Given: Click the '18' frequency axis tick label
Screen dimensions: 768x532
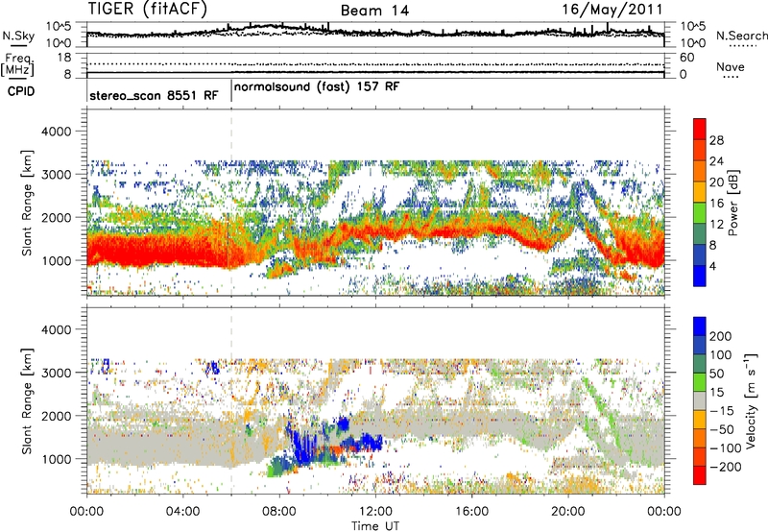Looking at the screenshot, I should pyautogui.click(x=64, y=58).
